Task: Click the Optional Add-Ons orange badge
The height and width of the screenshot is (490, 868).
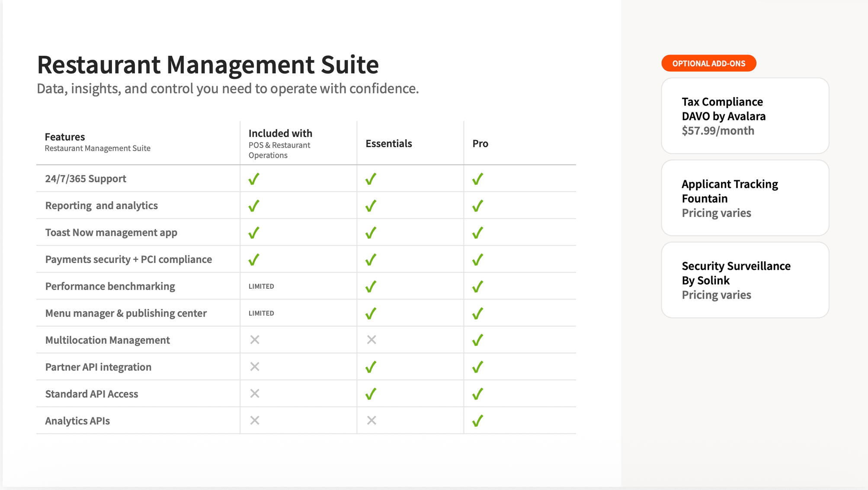Action: 708,64
